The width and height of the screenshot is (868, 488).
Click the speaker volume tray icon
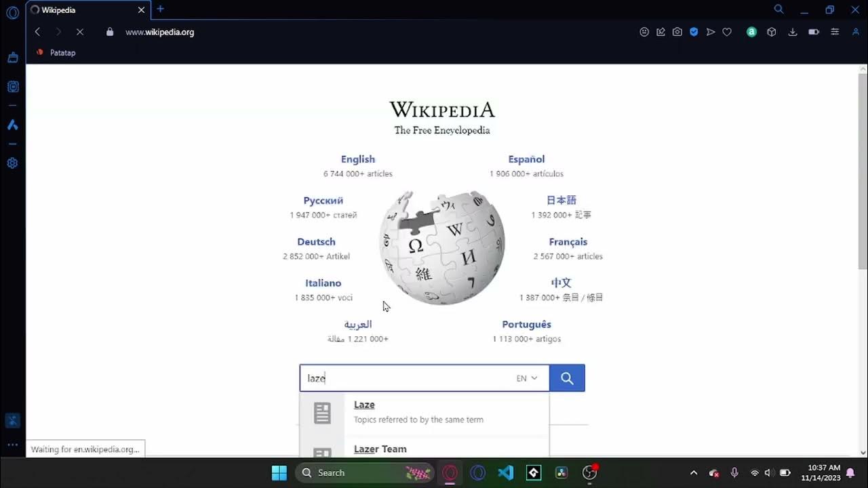click(x=769, y=472)
